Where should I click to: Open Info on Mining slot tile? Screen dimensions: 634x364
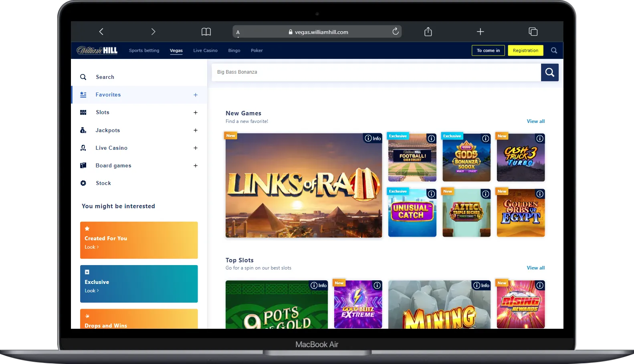click(481, 285)
